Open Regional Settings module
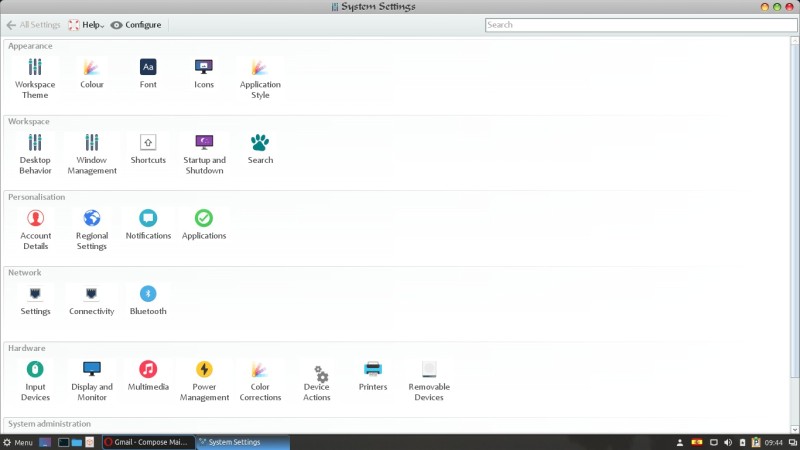 tap(92, 229)
